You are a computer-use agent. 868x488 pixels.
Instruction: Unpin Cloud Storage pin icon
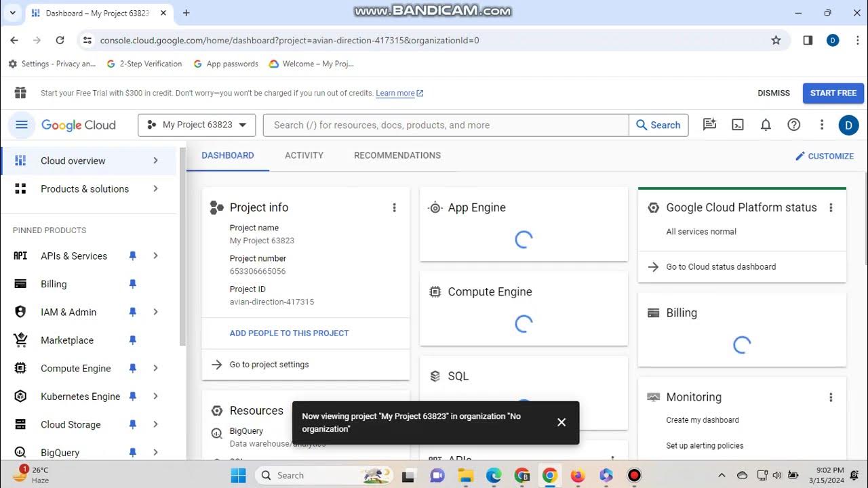click(x=132, y=424)
